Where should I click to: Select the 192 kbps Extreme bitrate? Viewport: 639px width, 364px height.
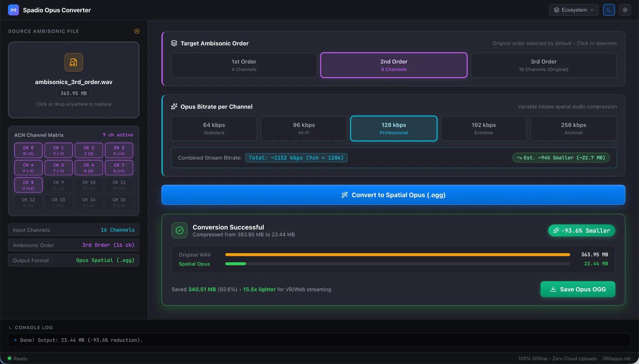pos(484,128)
